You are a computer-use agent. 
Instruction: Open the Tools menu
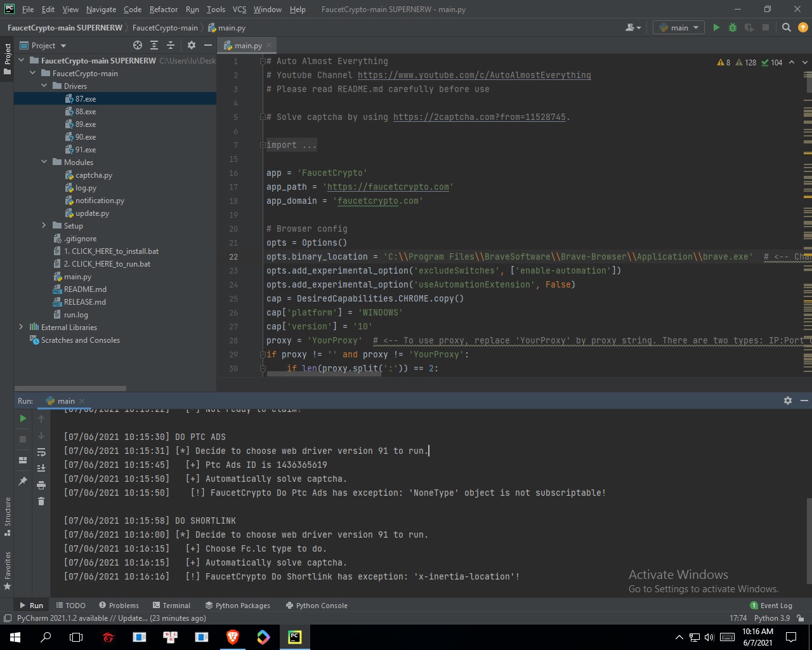tap(216, 9)
